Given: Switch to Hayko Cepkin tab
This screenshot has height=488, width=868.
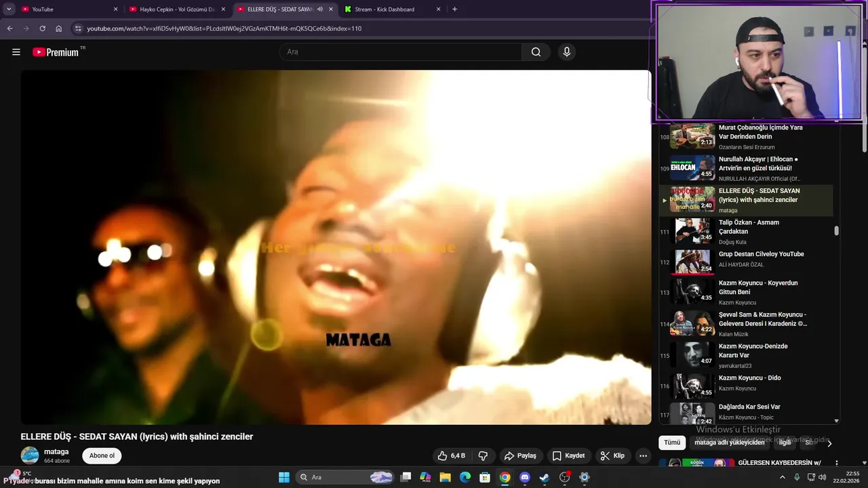Looking at the screenshot, I should click(176, 9).
